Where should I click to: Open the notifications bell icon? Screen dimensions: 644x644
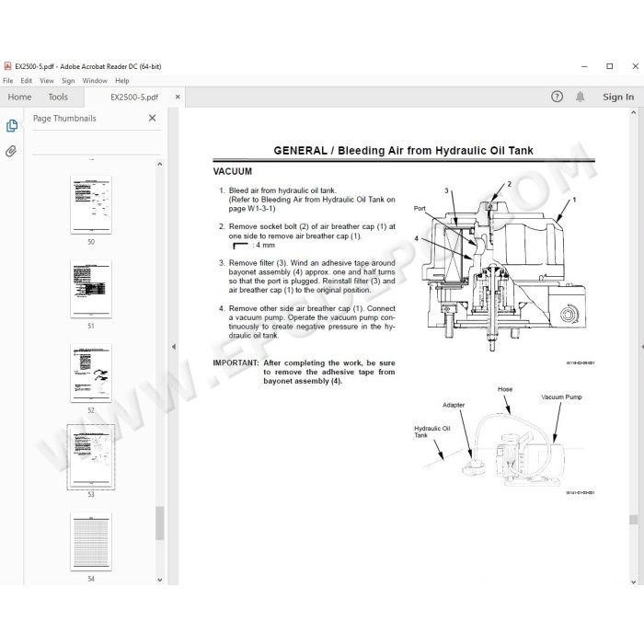pos(580,97)
